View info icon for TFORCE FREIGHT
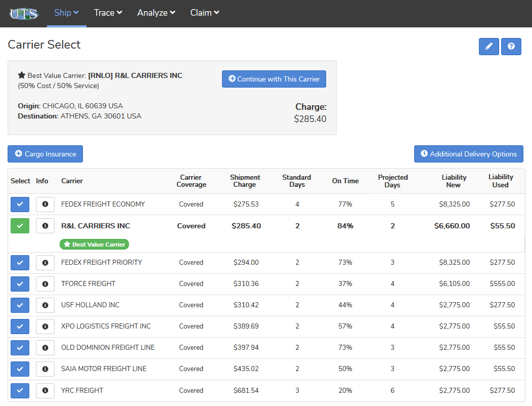Viewport: 532px width, 406px height. tap(45, 283)
